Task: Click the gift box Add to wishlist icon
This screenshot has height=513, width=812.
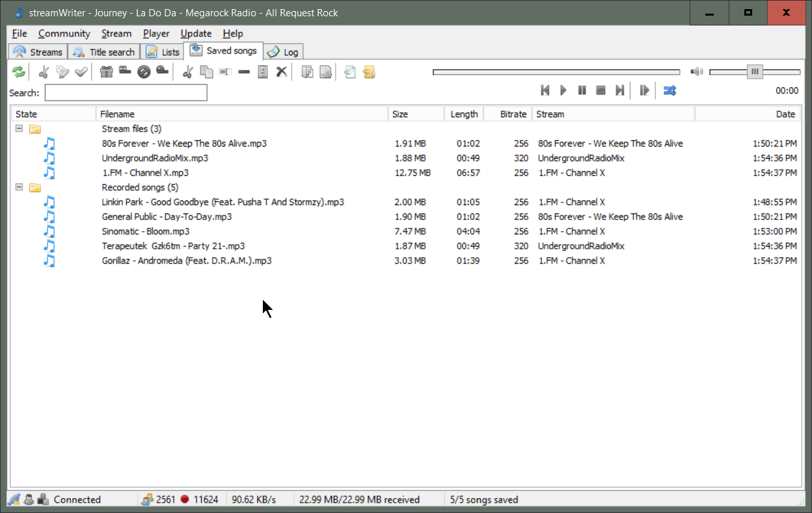Action: pyautogui.click(x=107, y=72)
